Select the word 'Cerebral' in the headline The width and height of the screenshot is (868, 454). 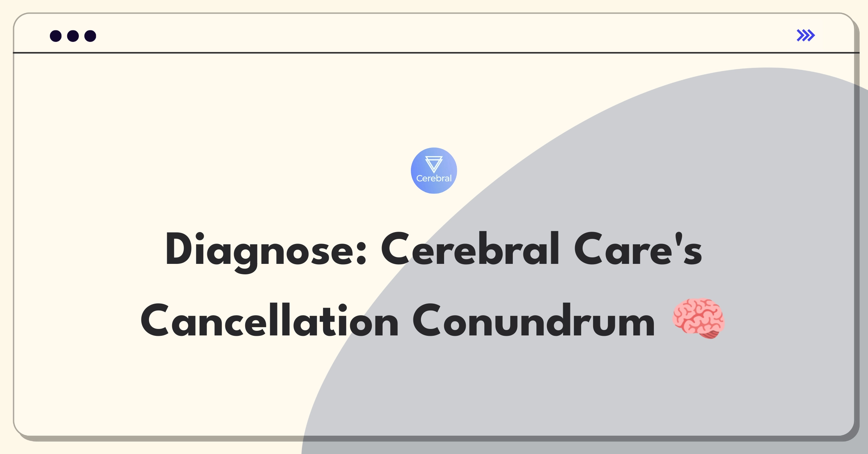click(470, 249)
